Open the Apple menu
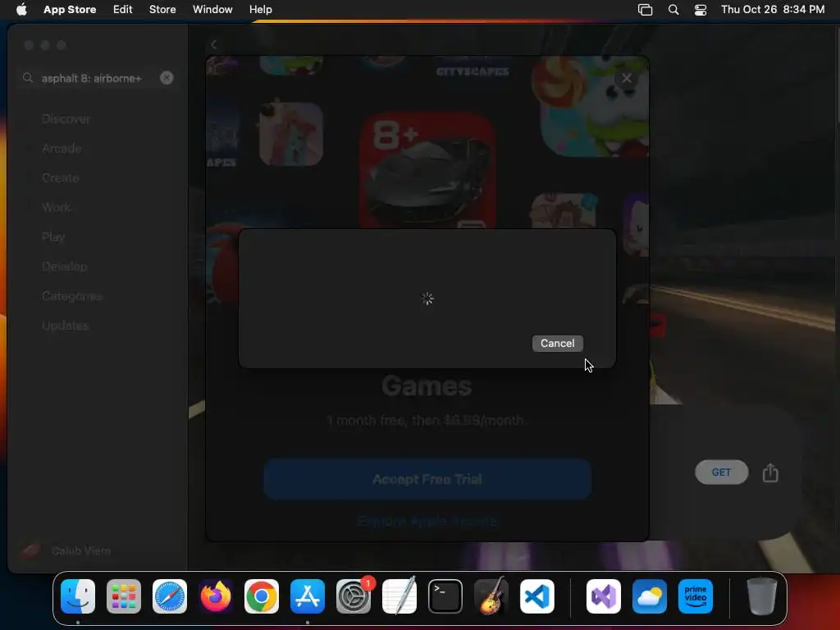This screenshot has height=630, width=840. click(21, 10)
